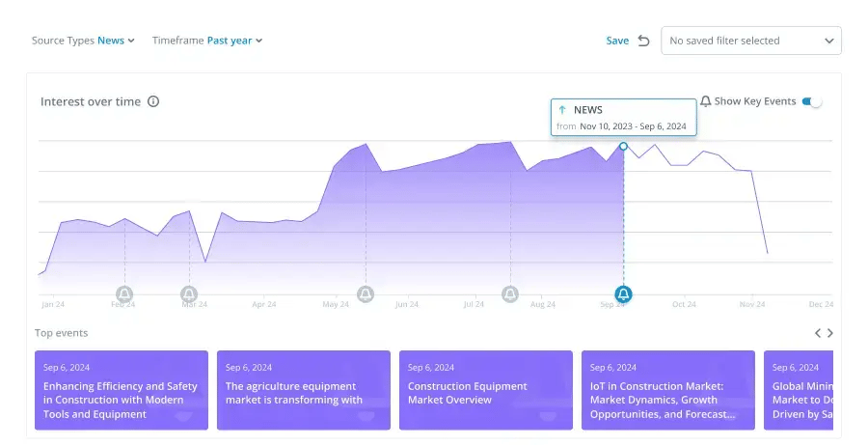Click the Top events label
The height and width of the screenshot is (446, 868).
(61, 333)
